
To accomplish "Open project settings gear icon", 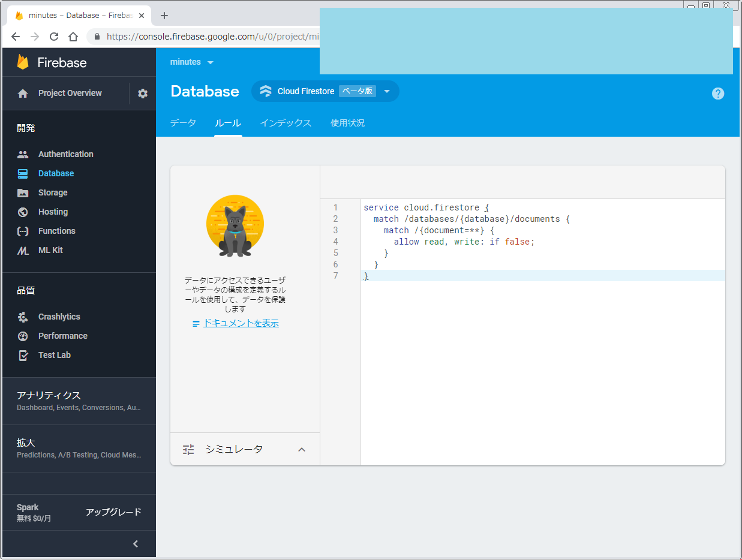I will point(143,94).
